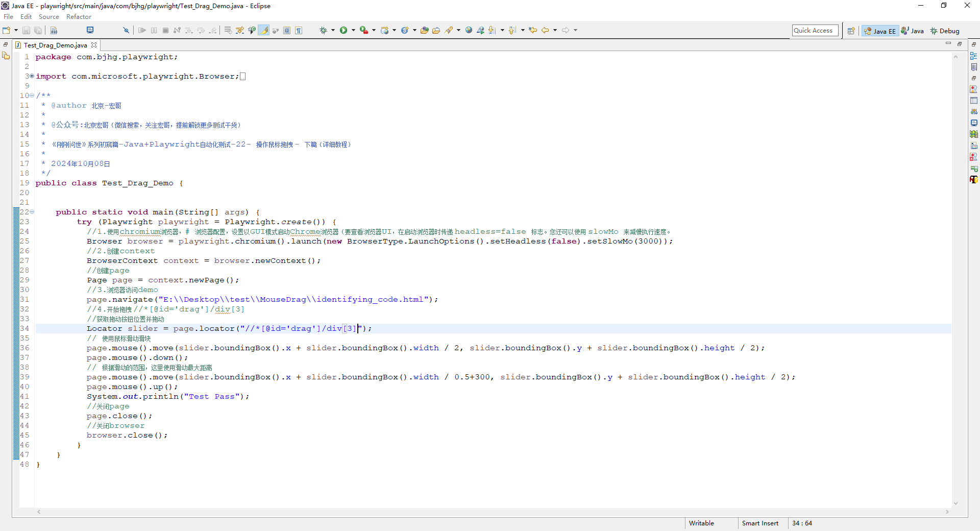Viewport: 980px width, 531px height.
Task: Click the Skip All Breakpoints icon
Action: pos(126,31)
